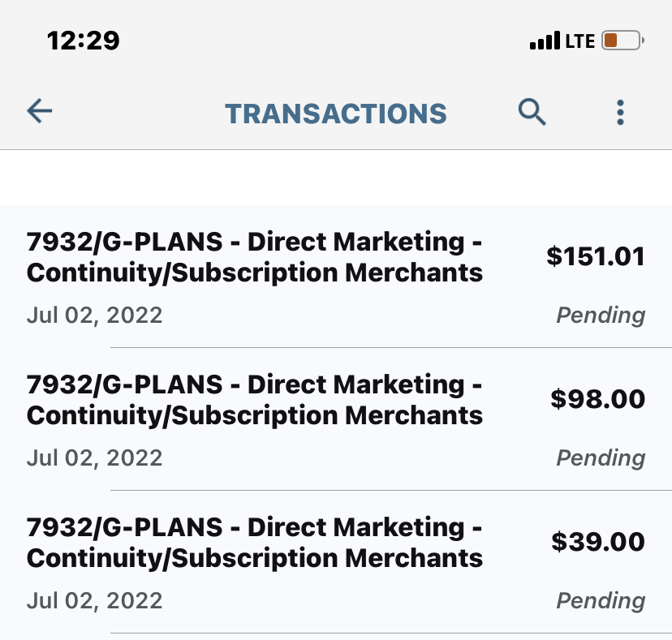Open the $151.01 G-PLANS transaction
The image size is (672, 640).
255,257
